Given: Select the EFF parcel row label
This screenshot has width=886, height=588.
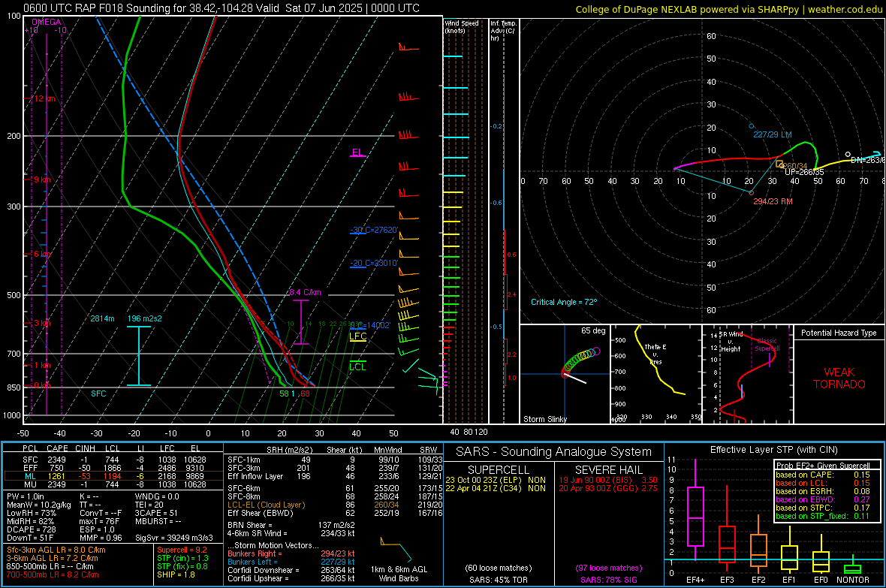Looking at the screenshot, I should (x=31, y=468).
